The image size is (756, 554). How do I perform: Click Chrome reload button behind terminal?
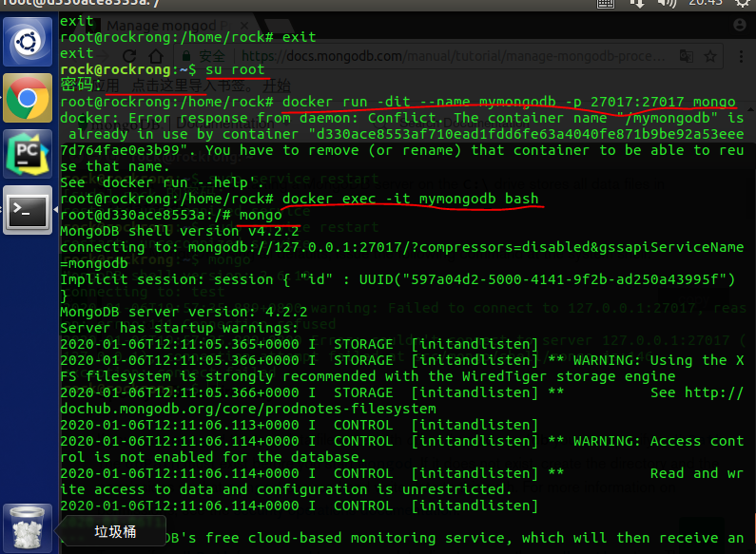click(129, 56)
